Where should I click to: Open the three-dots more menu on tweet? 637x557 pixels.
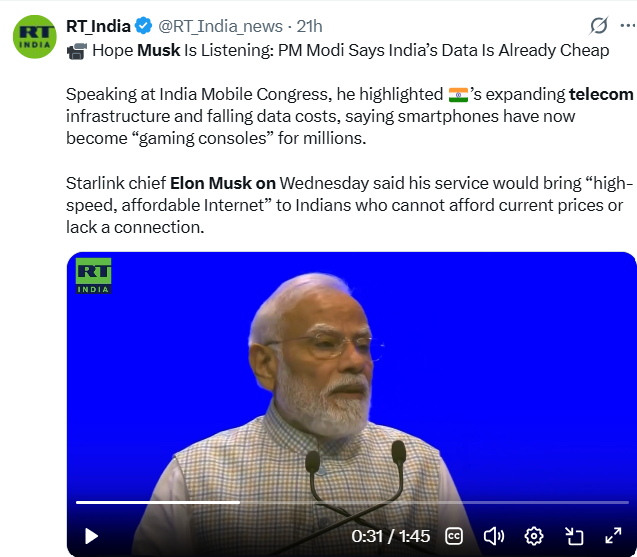coord(628,26)
